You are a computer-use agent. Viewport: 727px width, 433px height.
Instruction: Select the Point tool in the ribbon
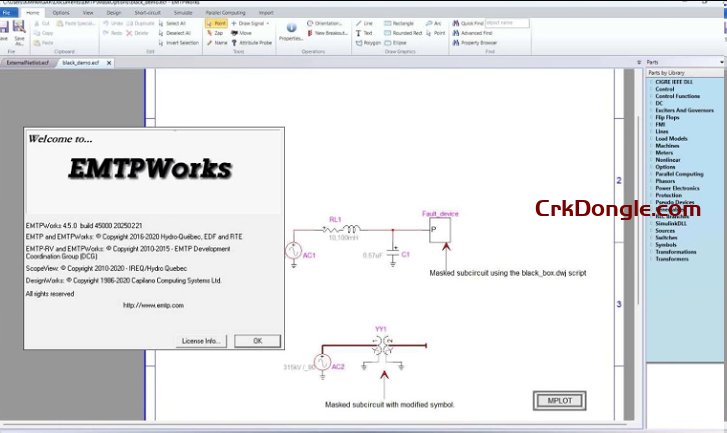[215, 22]
